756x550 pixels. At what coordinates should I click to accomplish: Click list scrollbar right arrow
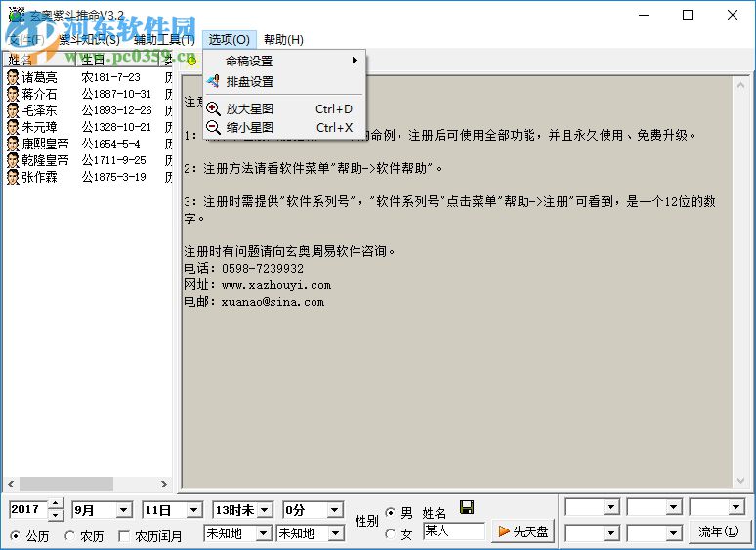(164, 484)
